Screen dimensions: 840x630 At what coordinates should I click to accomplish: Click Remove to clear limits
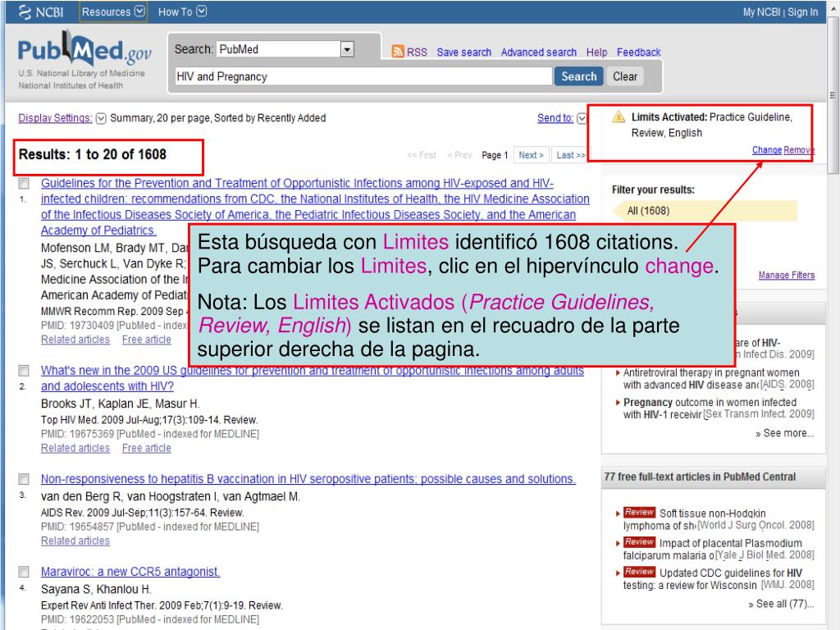[x=799, y=150]
